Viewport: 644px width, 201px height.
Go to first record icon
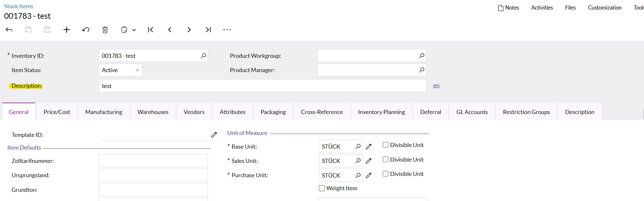pyautogui.click(x=151, y=30)
